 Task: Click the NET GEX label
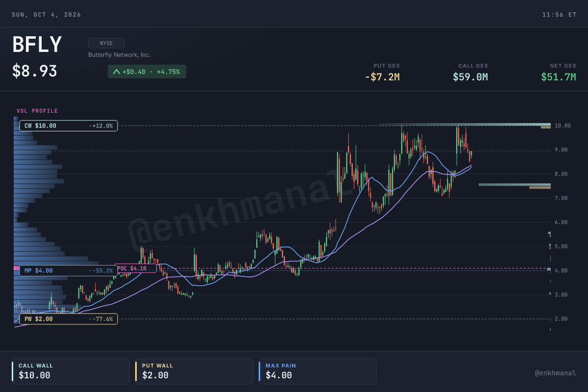tap(563, 66)
